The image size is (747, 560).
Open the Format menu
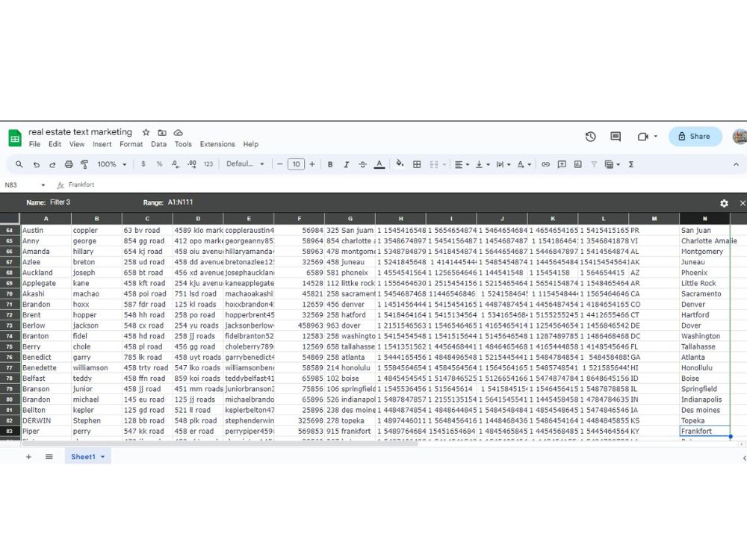click(x=131, y=144)
